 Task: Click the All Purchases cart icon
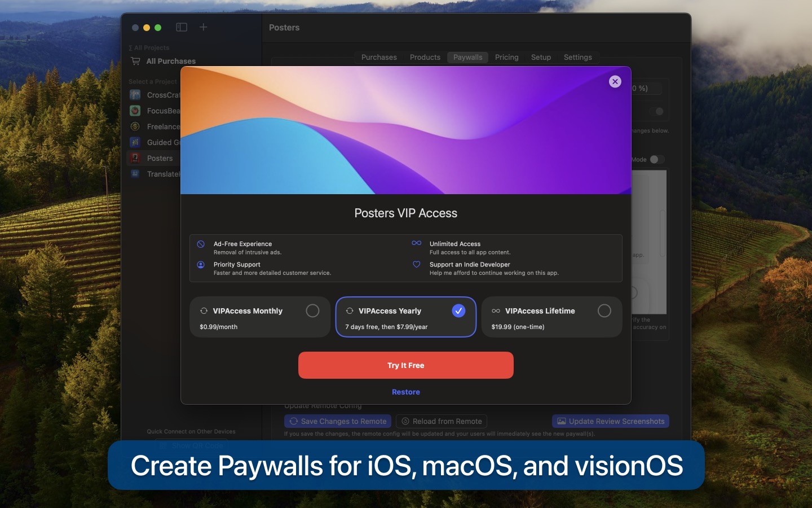[x=135, y=61]
